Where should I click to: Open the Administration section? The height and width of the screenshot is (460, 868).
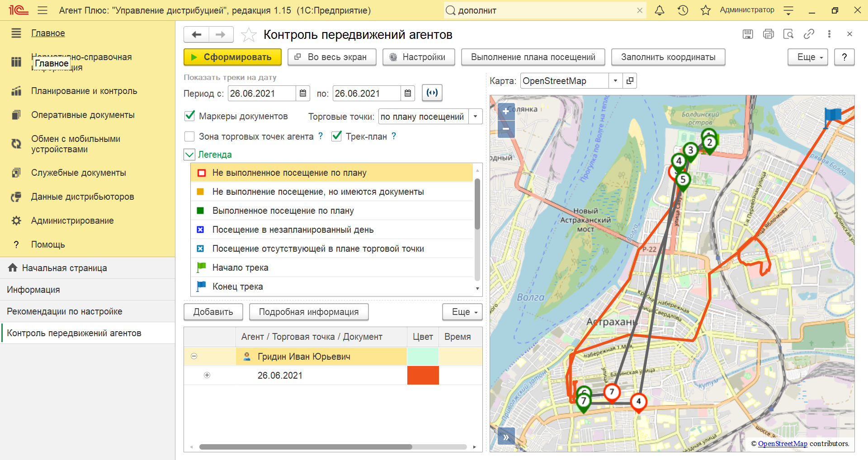pos(72,221)
